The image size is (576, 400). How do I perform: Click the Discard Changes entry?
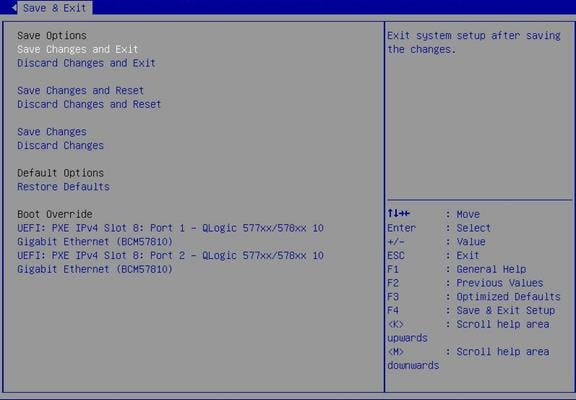pos(61,145)
